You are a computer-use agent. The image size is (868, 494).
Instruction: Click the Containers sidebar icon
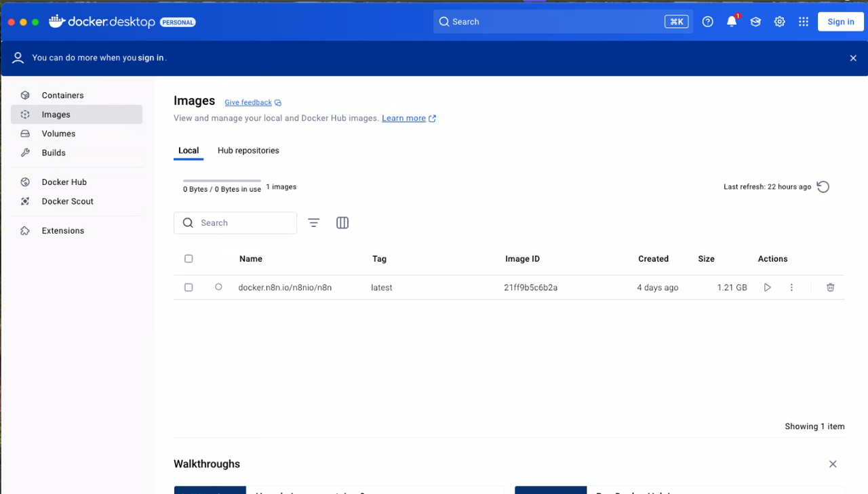[x=25, y=96]
